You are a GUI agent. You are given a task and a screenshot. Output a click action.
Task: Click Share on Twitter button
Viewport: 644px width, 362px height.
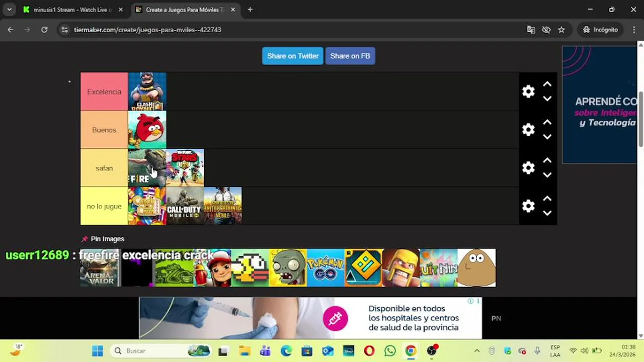(x=293, y=56)
